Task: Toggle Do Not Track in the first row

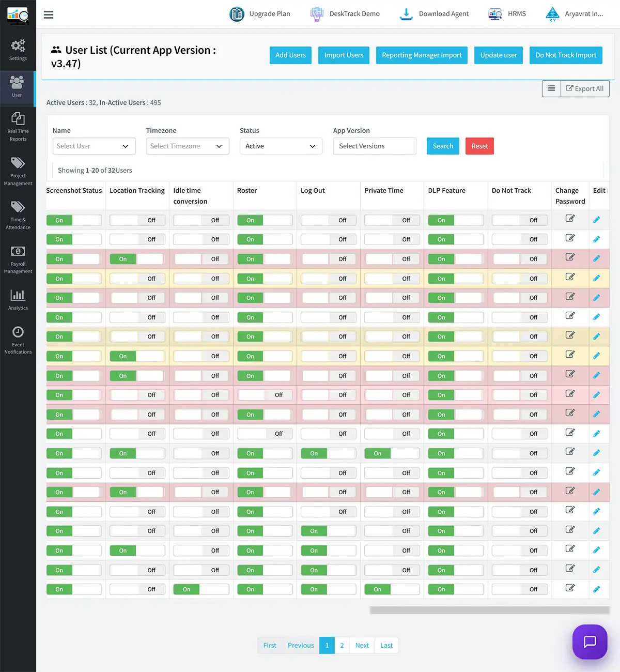Action: pyautogui.click(x=520, y=220)
